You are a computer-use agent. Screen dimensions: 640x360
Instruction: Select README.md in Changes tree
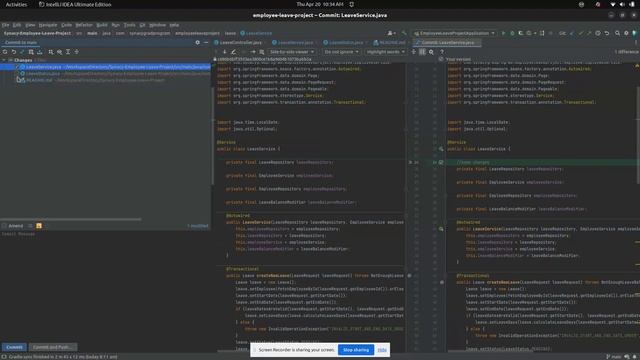39,80
